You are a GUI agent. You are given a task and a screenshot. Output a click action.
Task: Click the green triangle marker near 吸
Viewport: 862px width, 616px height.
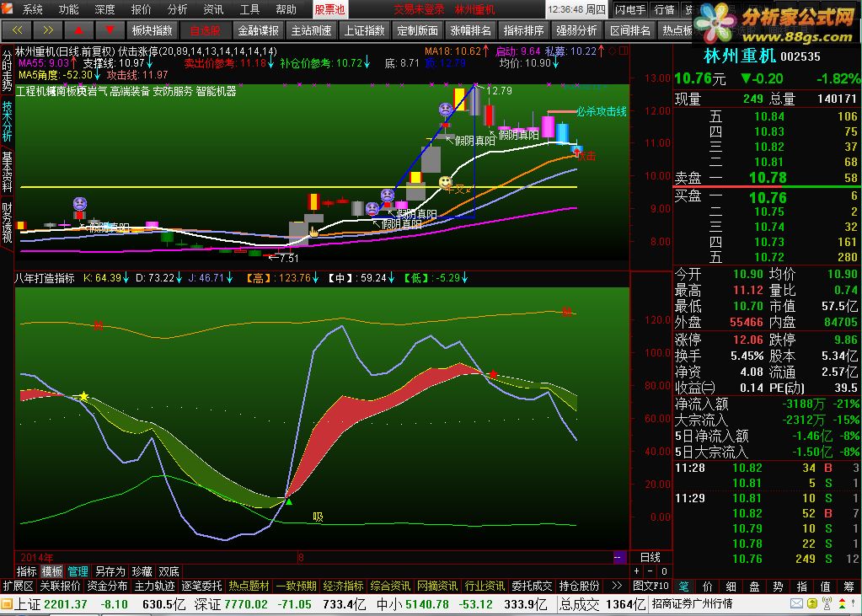point(289,501)
